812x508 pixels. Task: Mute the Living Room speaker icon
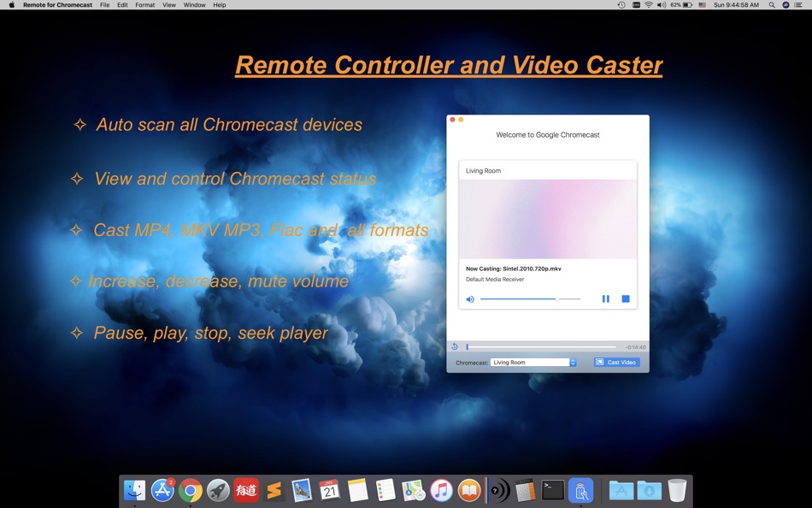[470, 299]
